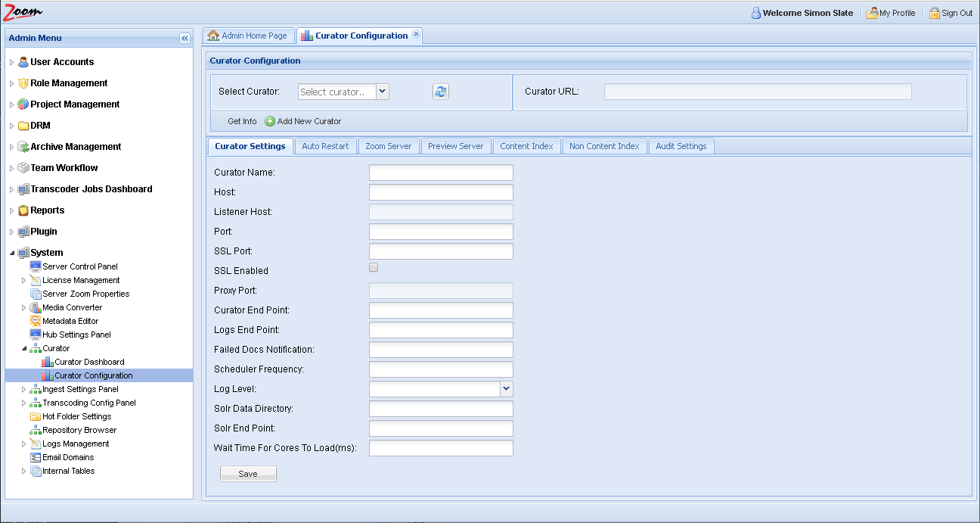Click the Scheduler Frequency input field
This screenshot has width=980, height=523.
coord(441,369)
